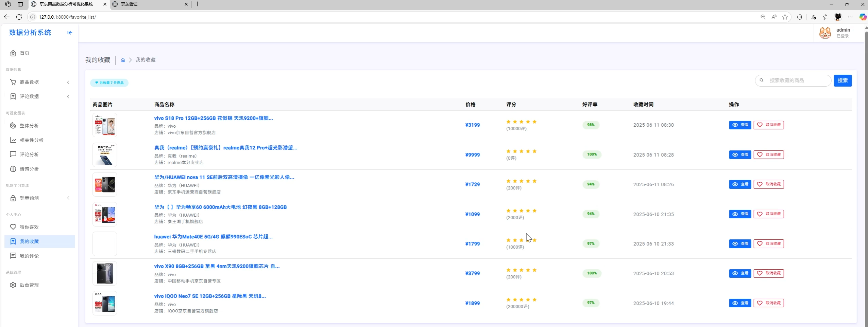Click 查看 for the realme 12 Pro+ row

(x=740, y=155)
